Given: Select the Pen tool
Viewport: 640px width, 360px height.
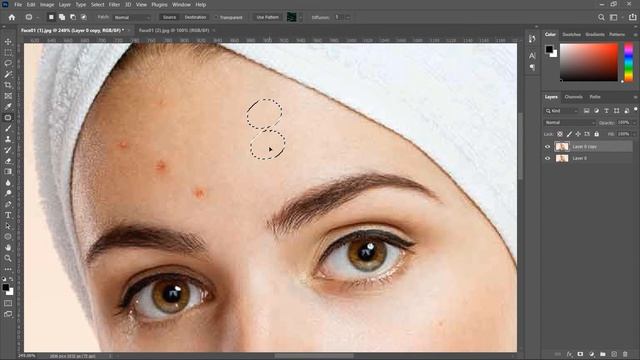Looking at the screenshot, I should (x=8, y=204).
